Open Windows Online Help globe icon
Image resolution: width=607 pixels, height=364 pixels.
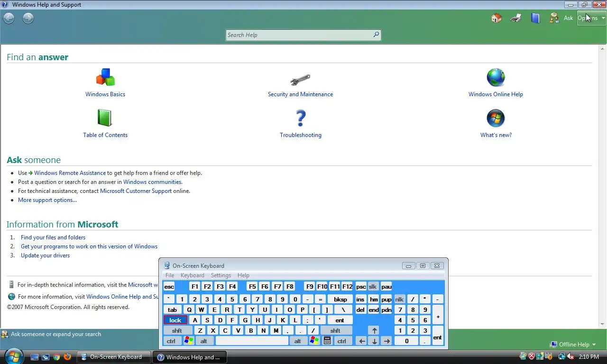point(496,77)
